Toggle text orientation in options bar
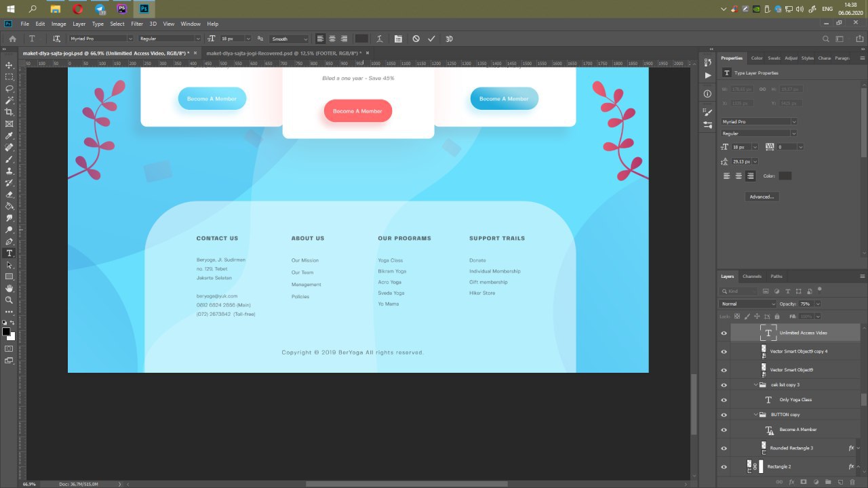 click(x=56, y=39)
